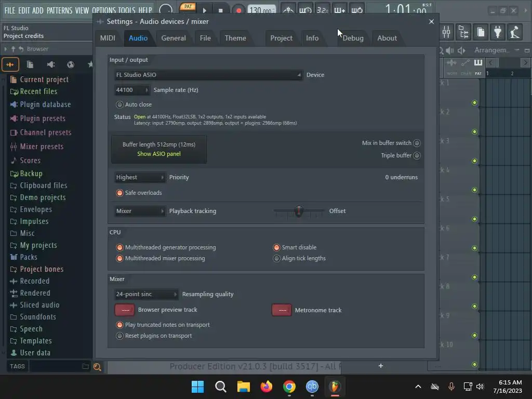Switch to the General settings tab
Screen dimensions: 532x399
[174, 38]
